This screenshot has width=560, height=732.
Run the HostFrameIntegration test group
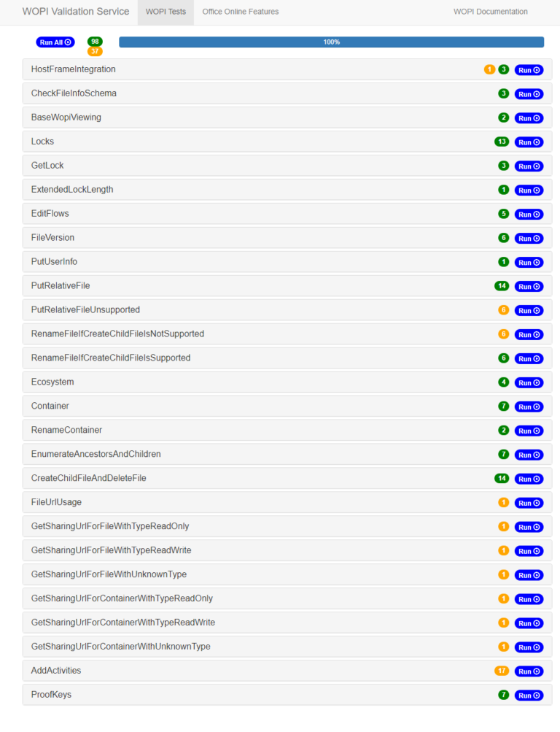pos(529,69)
